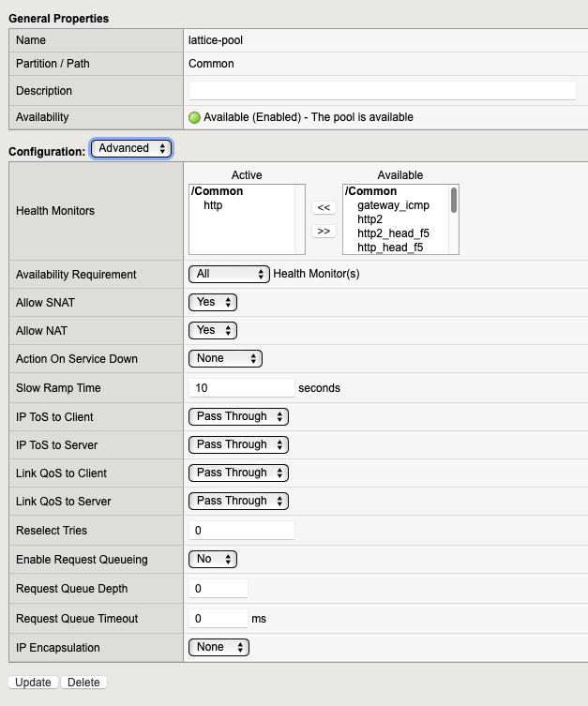Focus the Description text field

point(383,91)
